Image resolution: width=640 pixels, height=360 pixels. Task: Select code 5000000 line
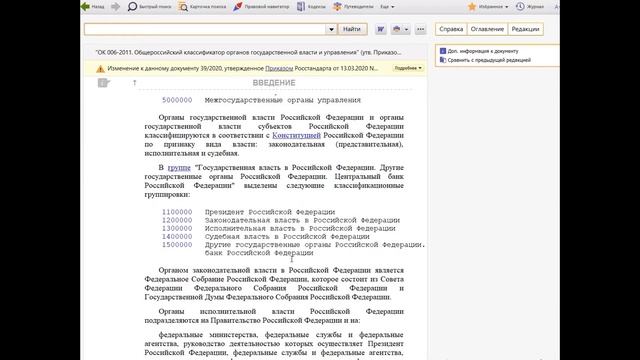coord(261,100)
